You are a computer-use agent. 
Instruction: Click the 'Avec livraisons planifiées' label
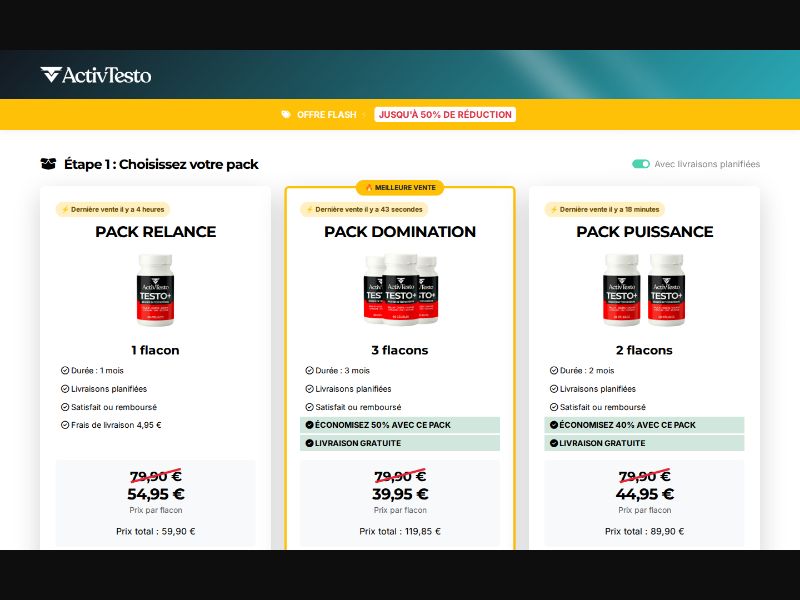(707, 164)
